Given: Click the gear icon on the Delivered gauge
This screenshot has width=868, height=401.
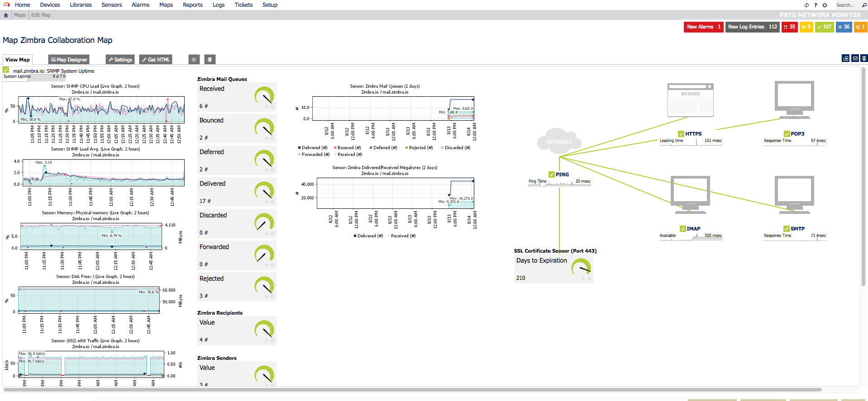Looking at the screenshot, I should click(x=272, y=202).
